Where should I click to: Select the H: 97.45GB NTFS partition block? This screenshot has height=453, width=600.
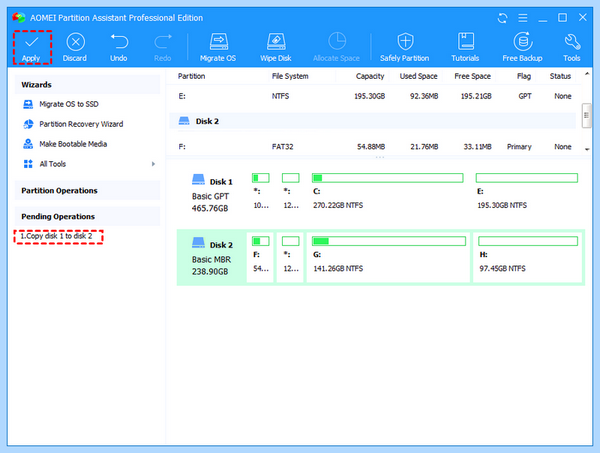[528, 257]
